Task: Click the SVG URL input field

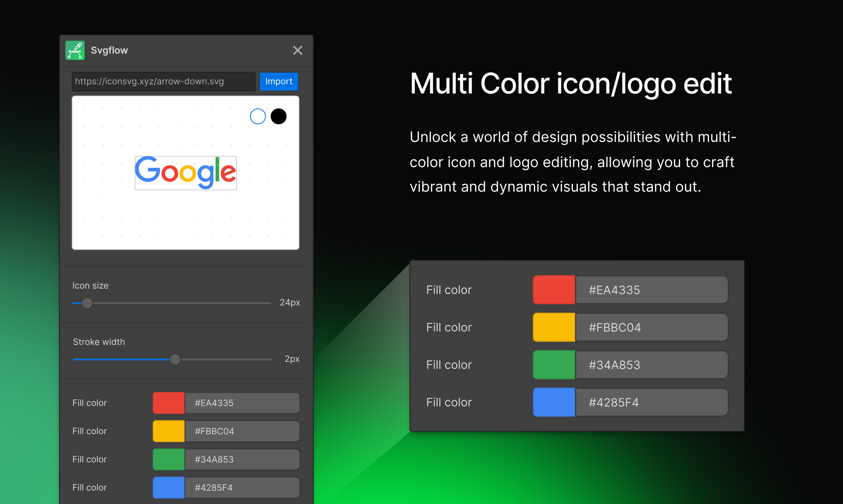Action: pyautogui.click(x=164, y=82)
